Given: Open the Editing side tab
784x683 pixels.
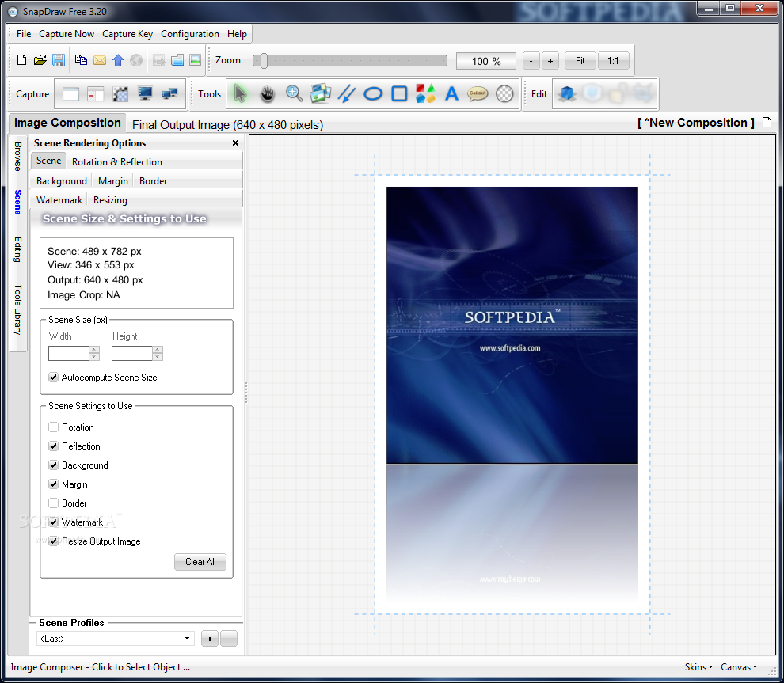Looking at the screenshot, I should click(x=17, y=249).
